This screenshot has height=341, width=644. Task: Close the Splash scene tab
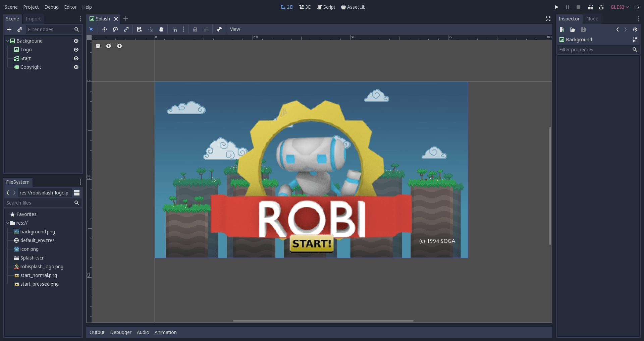coord(116,19)
